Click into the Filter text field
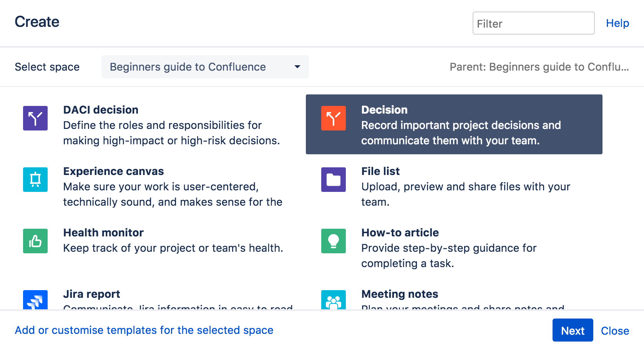Viewport: 644px width, 350px height. [x=533, y=23]
